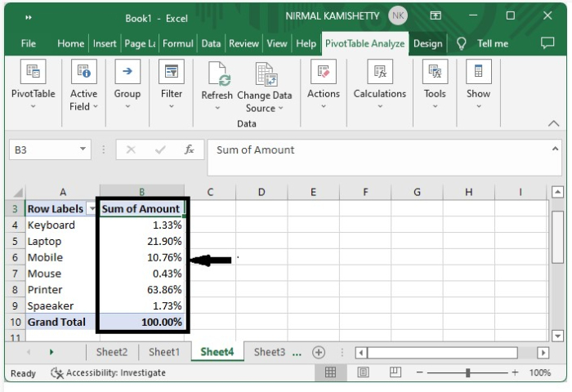Click horizontal scrollbar left arrow
The height and width of the screenshot is (392, 572).
(361, 353)
